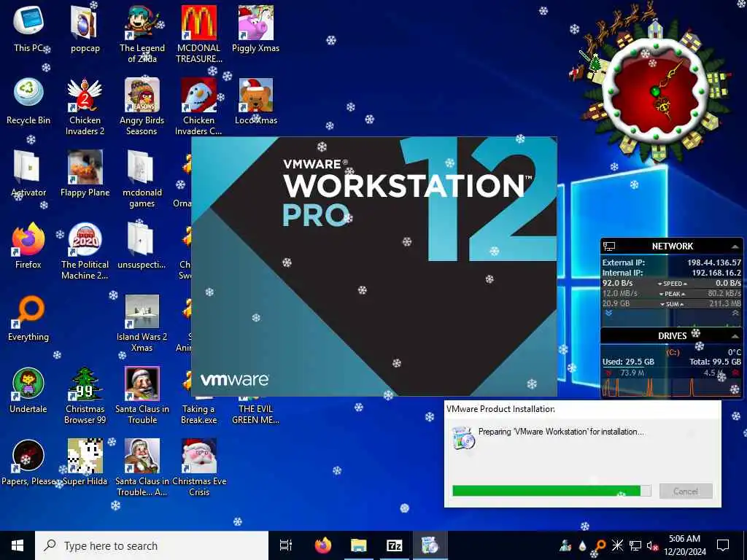Select the popcap folder icon on desktop
The width and height of the screenshot is (747, 560).
click(x=85, y=28)
